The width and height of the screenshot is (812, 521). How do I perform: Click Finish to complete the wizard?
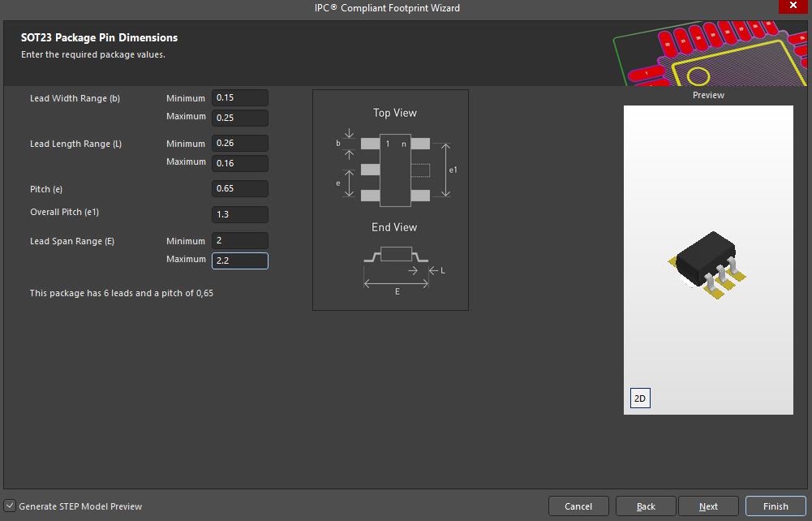click(x=775, y=506)
